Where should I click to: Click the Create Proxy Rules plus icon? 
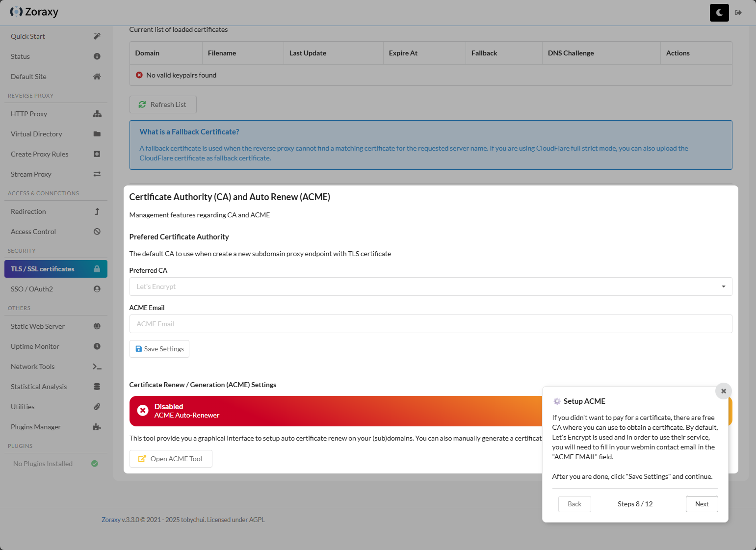(97, 154)
